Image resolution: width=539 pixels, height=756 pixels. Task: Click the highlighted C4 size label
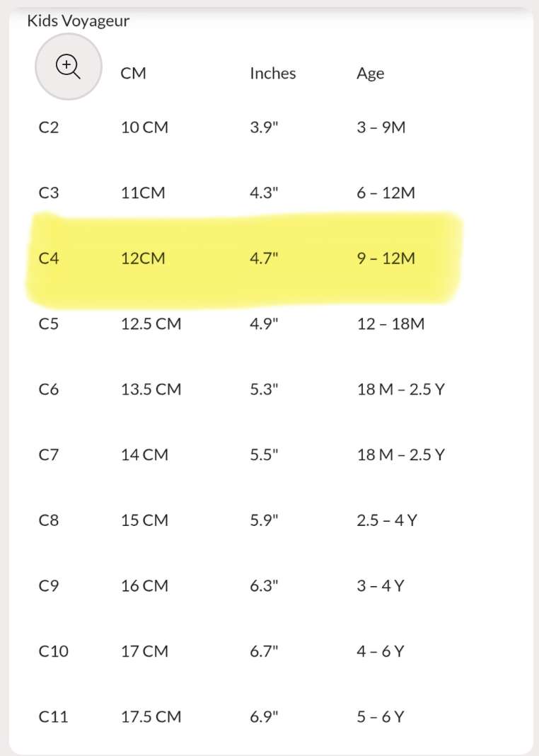pos(49,258)
